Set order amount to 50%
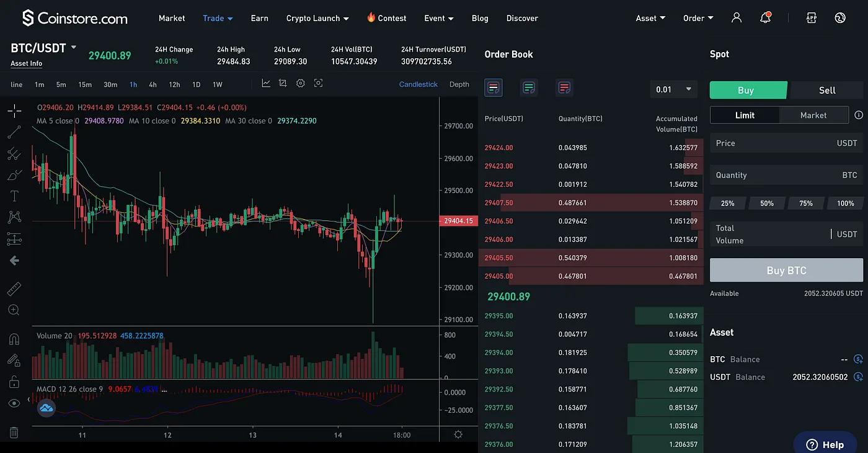Viewport: 868px width, 453px height. click(767, 203)
